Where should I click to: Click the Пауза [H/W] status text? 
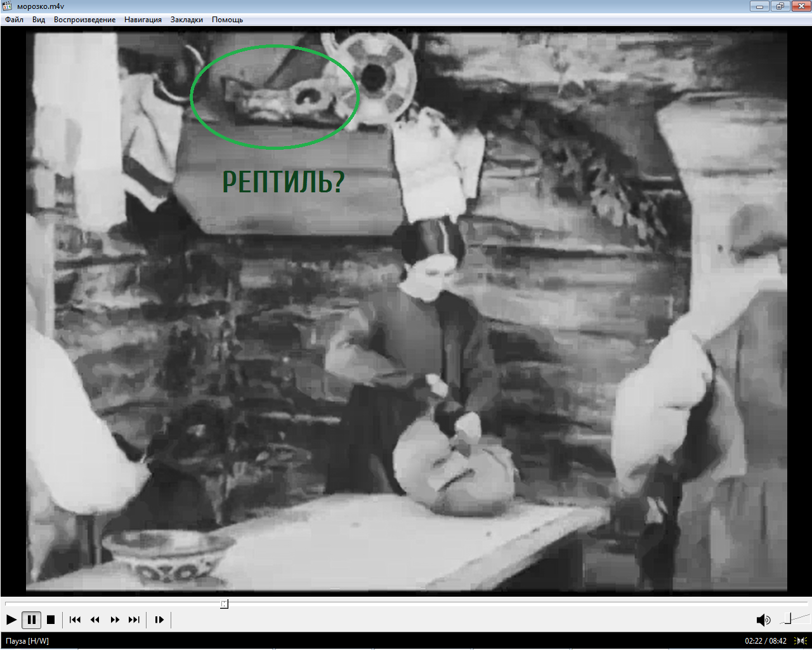tap(27, 641)
